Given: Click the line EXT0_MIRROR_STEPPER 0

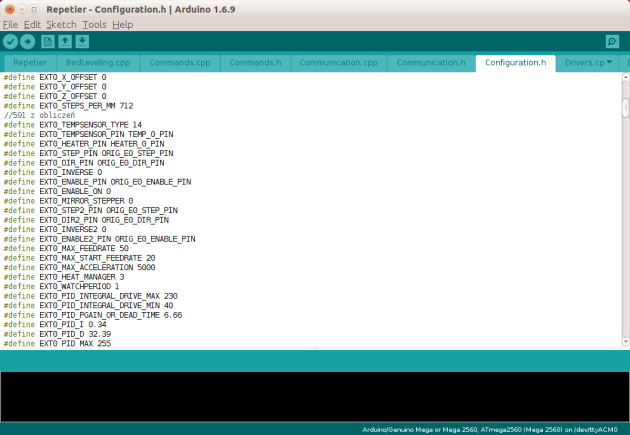Looking at the screenshot, I should [x=68, y=201].
